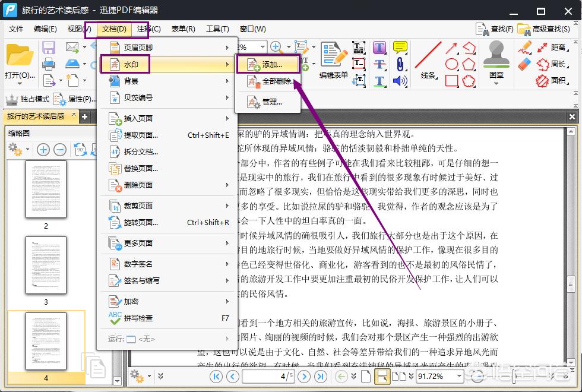582x392 pixels.
Task: Select the pencil annotation tool
Action: click(524, 47)
